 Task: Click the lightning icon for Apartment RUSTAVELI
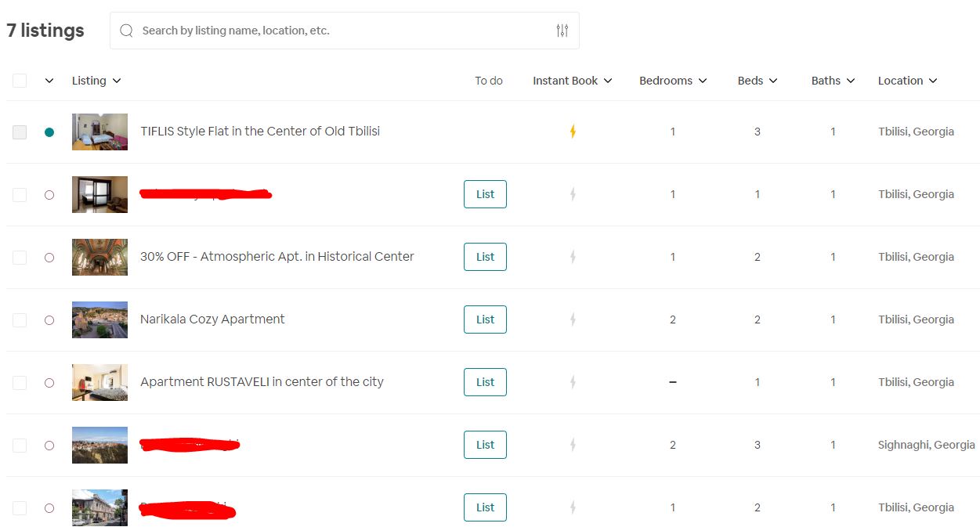pos(573,382)
